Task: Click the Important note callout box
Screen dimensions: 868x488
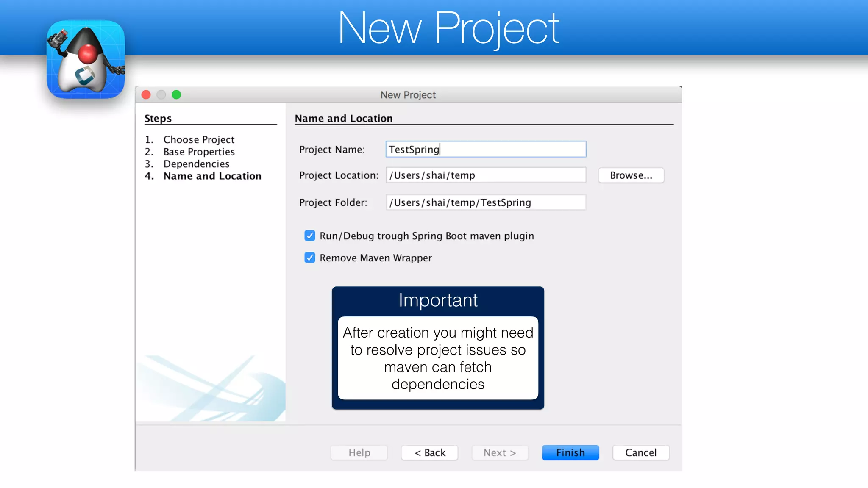Action: tap(438, 348)
